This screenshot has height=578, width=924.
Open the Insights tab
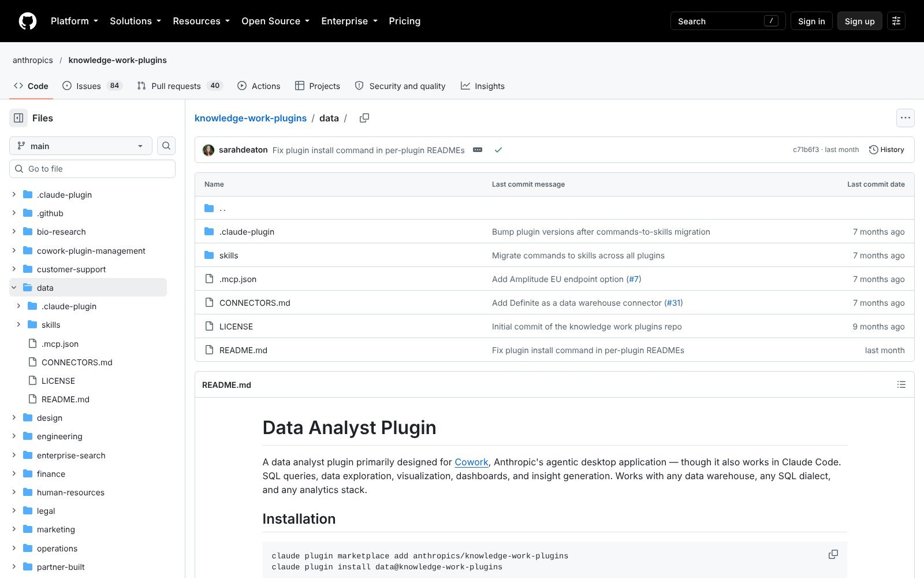(483, 86)
